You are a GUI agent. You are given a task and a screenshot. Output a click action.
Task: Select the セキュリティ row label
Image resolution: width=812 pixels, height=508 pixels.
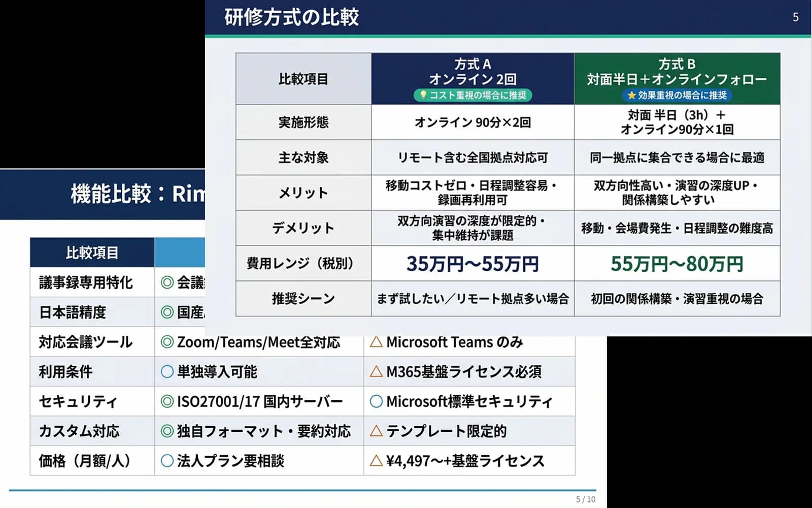[92, 401]
